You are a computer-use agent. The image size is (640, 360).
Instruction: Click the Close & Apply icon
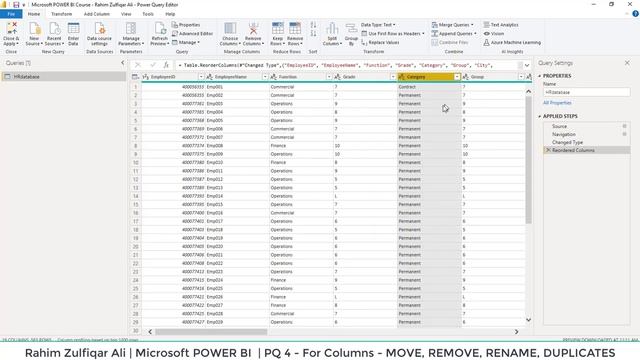pos(11,28)
